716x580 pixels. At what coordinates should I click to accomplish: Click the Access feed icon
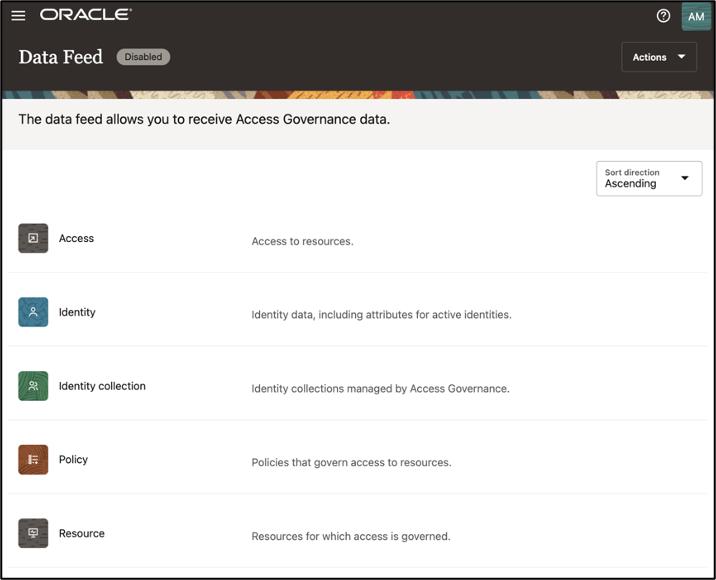[33, 238]
